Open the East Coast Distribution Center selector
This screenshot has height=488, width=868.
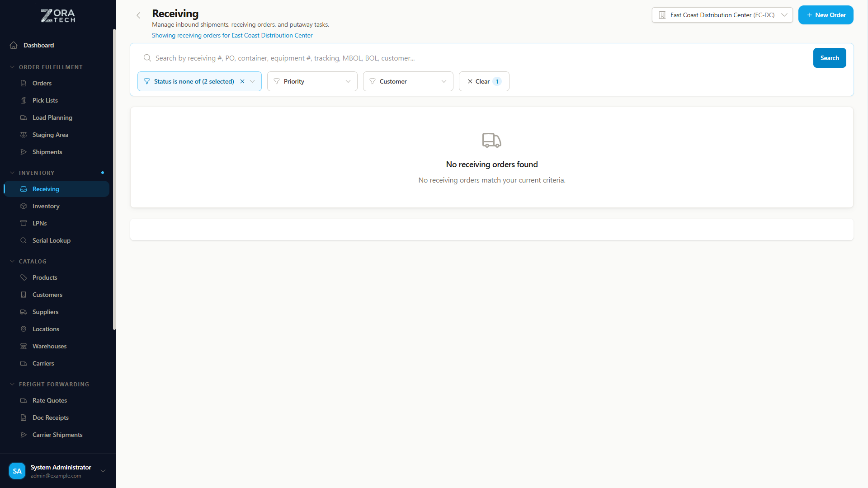click(722, 15)
